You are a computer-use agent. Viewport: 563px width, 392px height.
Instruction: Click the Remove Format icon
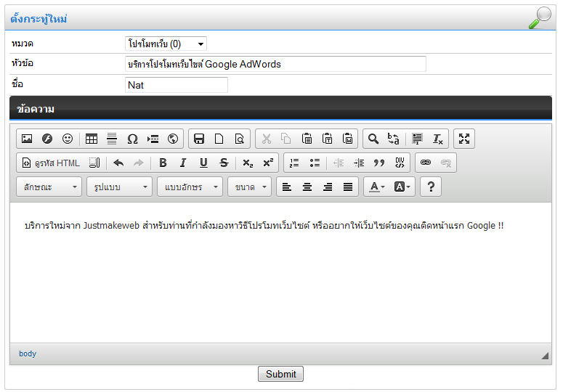click(x=438, y=139)
